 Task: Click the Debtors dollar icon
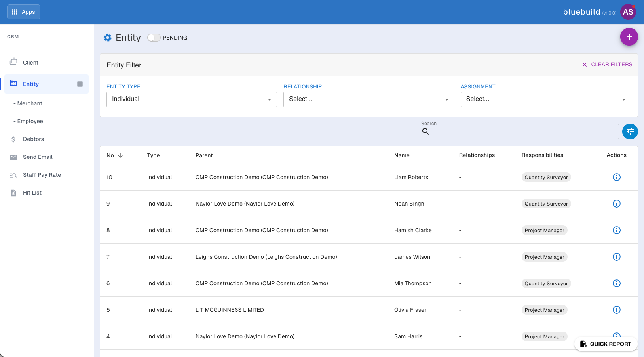[x=13, y=139]
